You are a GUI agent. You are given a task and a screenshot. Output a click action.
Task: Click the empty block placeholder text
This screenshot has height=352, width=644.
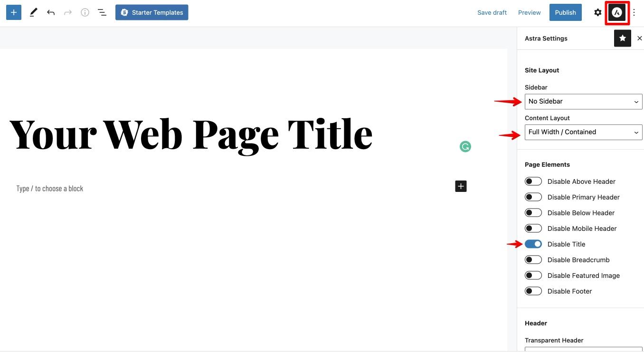49,188
